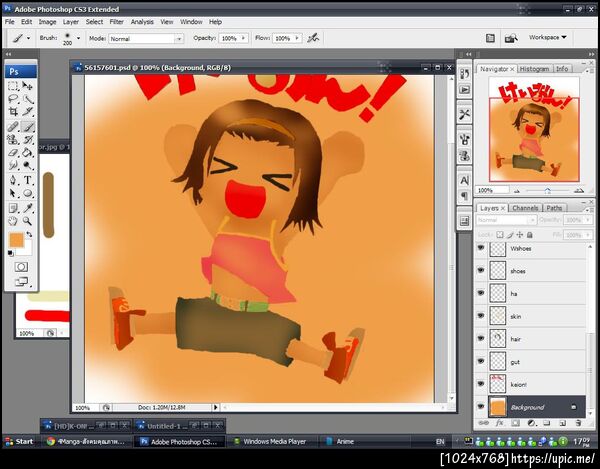Select the Background layer thumbnail
This screenshot has height=469, width=600.
[x=498, y=407]
